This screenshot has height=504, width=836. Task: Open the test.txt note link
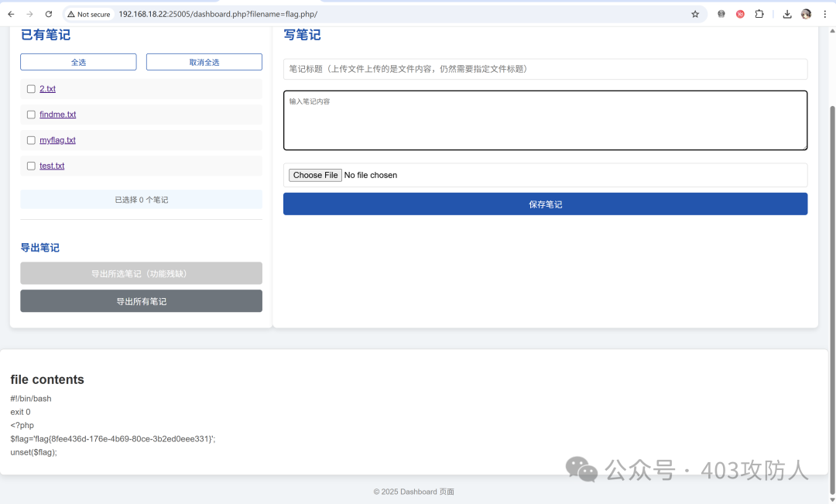click(x=52, y=166)
